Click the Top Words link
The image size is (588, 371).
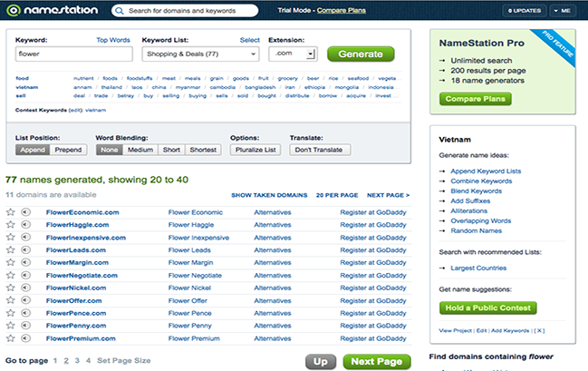[x=113, y=40]
